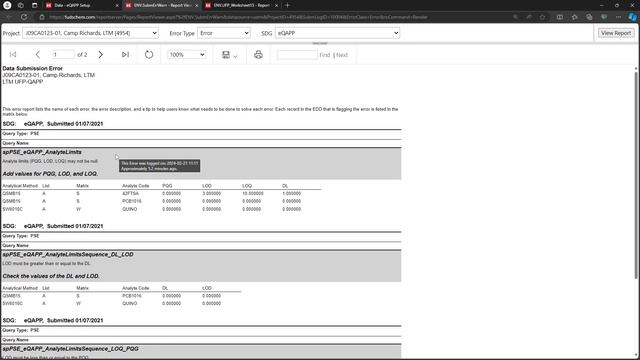This screenshot has height=360, width=640.
Task: Click the current page number field
Action: pyautogui.click(x=63, y=55)
